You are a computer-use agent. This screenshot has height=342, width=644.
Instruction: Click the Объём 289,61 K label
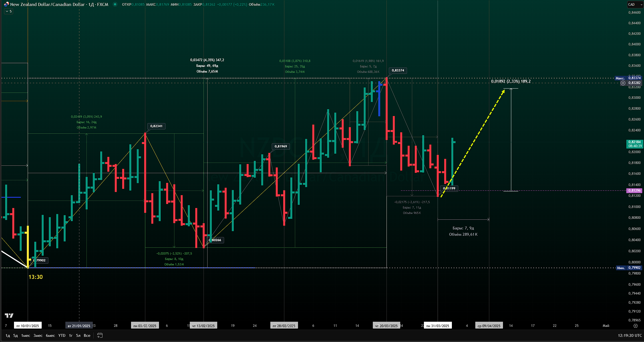pyautogui.click(x=463, y=234)
